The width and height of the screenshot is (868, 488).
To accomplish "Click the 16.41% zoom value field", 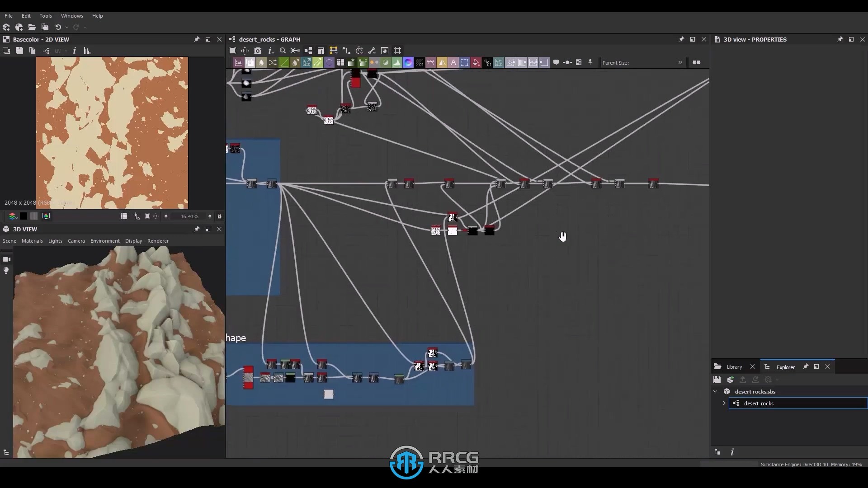I will click(x=189, y=216).
